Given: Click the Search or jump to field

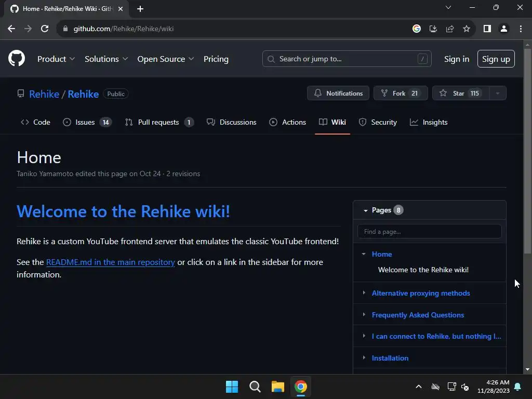Looking at the screenshot, I should (347, 59).
